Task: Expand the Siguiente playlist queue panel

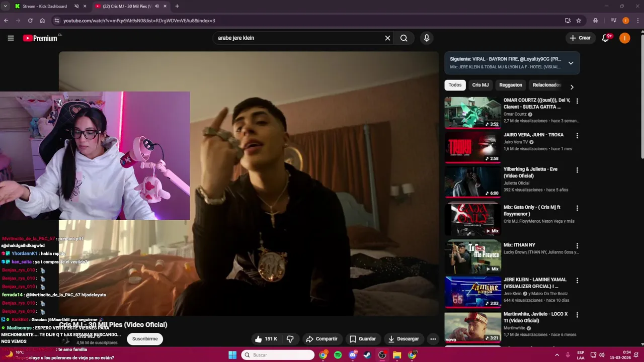Action: pos(571,63)
